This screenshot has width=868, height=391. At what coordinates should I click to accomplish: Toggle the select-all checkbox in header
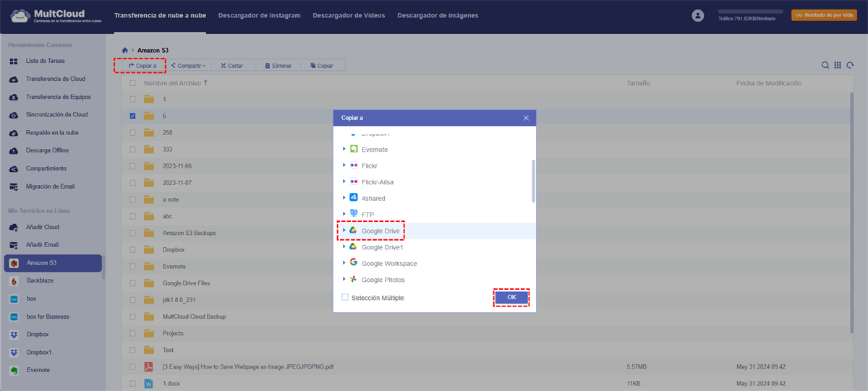coord(132,83)
